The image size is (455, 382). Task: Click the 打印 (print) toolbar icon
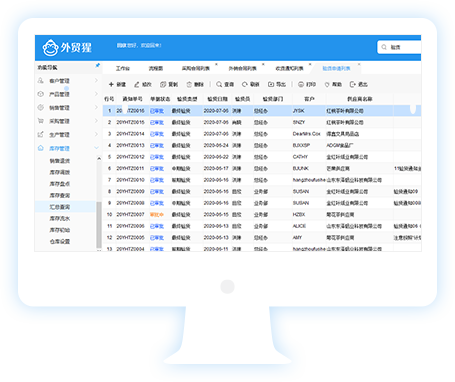pos(301,84)
